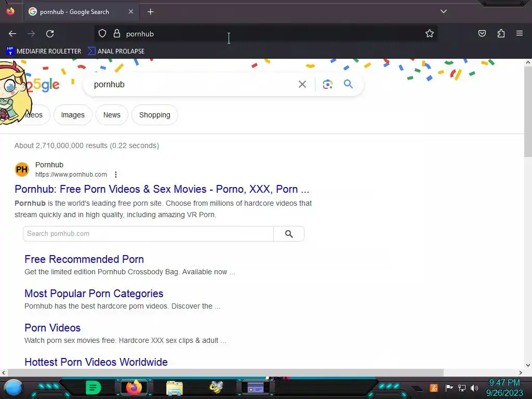Open the Extensions puzzle-piece menu
This screenshot has height=399, width=532.
point(501,33)
